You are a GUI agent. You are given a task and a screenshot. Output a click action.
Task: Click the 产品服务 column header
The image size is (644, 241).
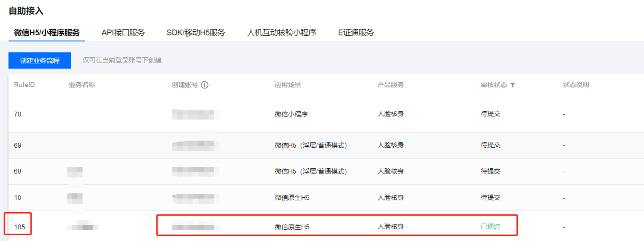(x=390, y=85)
